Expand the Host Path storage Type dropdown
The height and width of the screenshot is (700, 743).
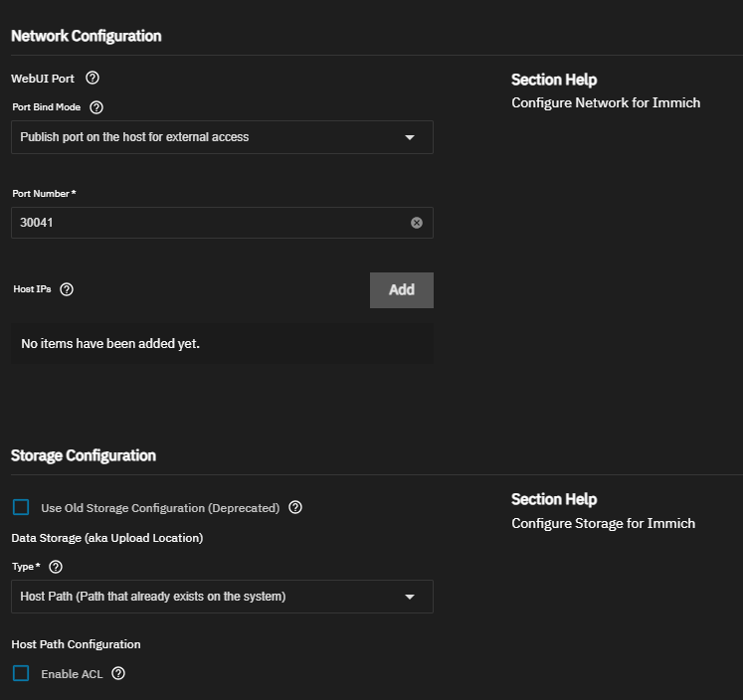pyautogui.click(x=222, y=597)
